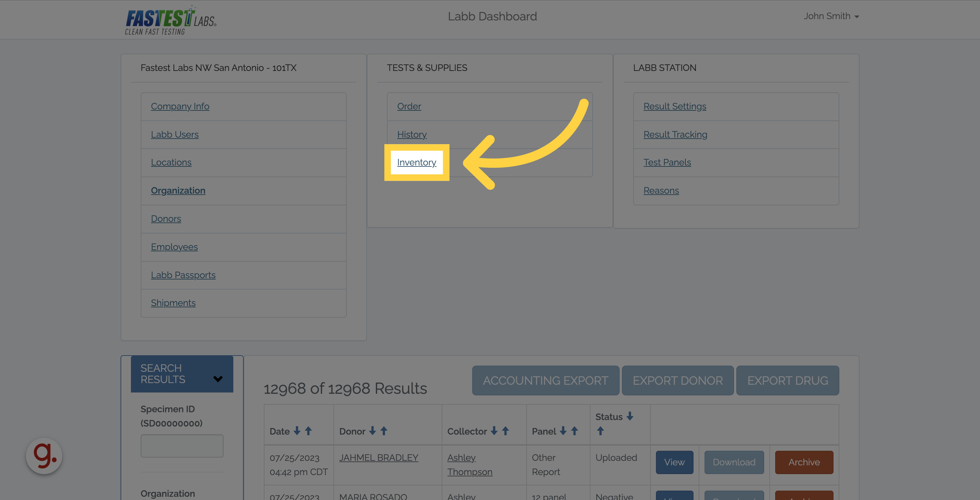The image size is (980, 500).
Task: Sort Panel column descending arrow
Action: [x=563, y=431]
